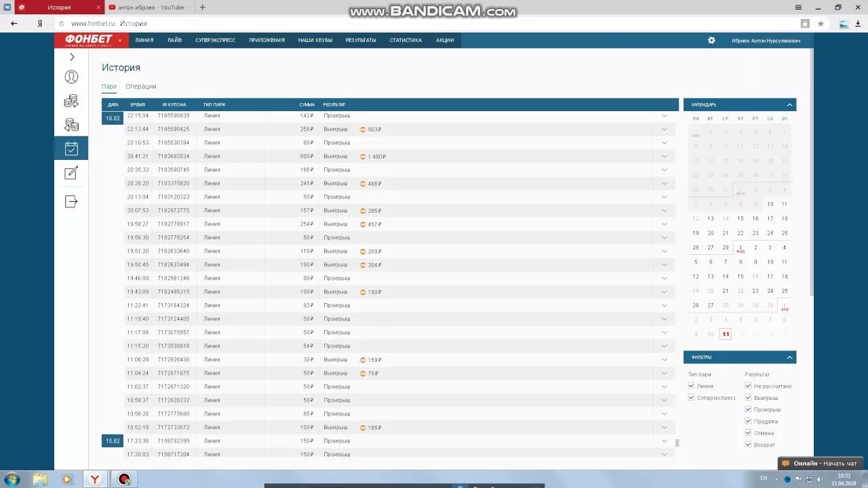Click the coin icon next to 1 480 ₽
The image size is (868, 488).
coord(363,157)
